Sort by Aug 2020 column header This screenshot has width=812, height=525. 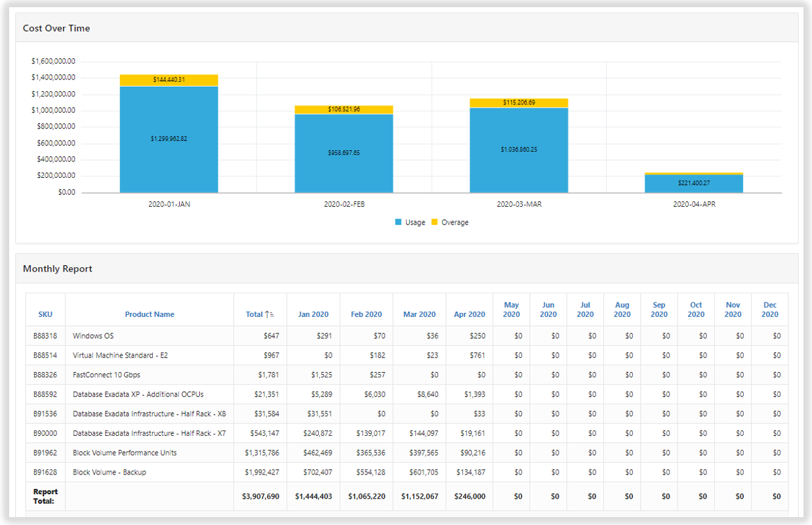tap(622, 309)
